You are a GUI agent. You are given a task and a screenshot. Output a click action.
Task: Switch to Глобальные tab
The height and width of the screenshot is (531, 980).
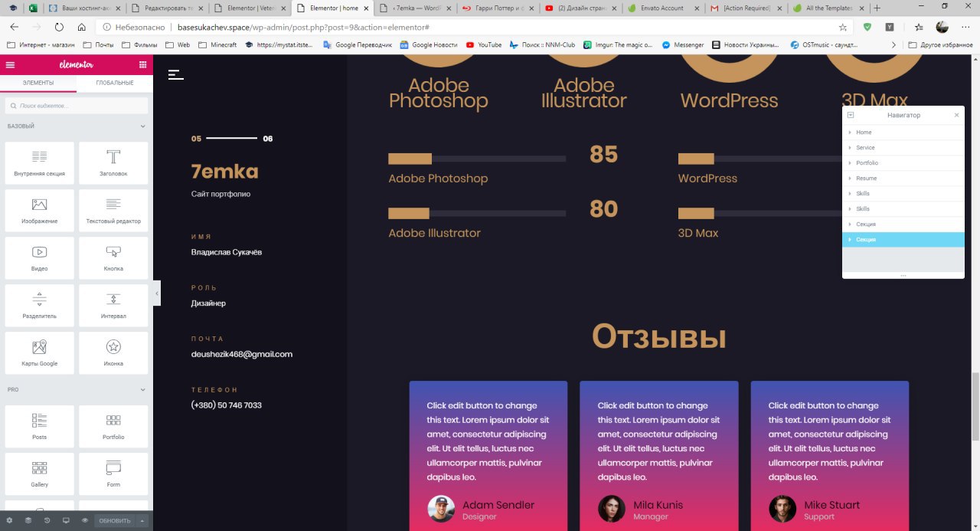pos(115,83)
